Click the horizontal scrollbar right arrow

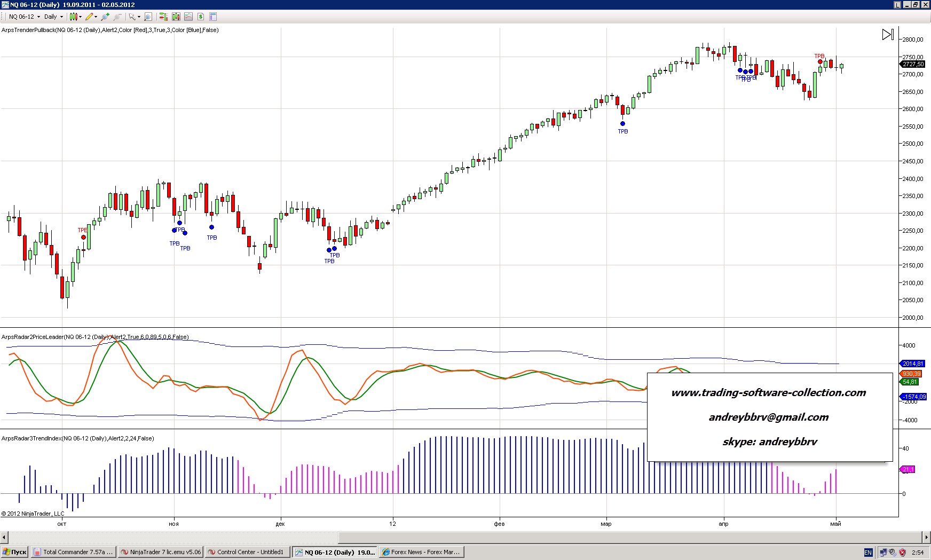pyautogui.click(x=926, y=537)
